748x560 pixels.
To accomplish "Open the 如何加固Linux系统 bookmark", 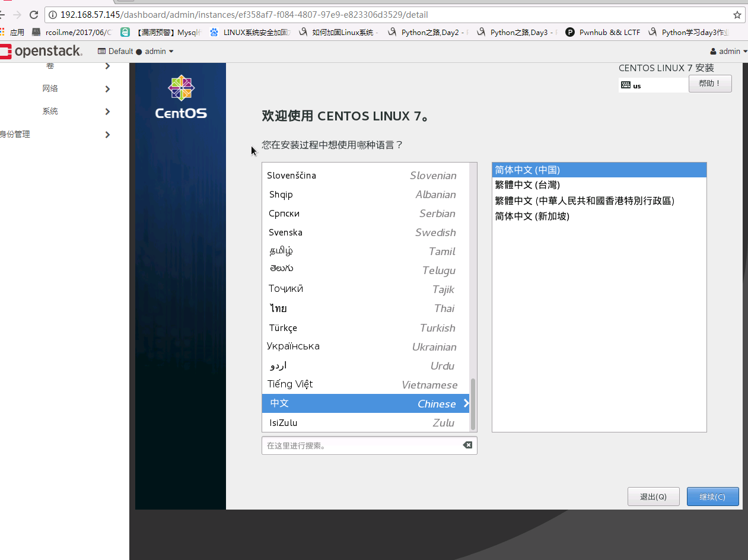I will tap(339, 33).
